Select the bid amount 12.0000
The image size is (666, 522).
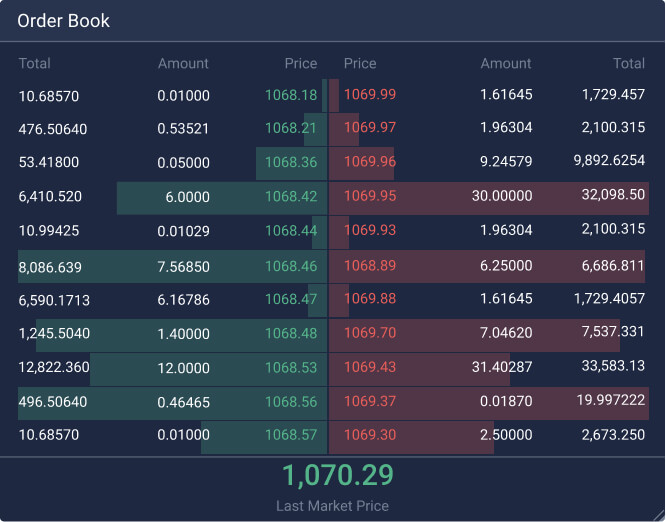tap(184, 367)
